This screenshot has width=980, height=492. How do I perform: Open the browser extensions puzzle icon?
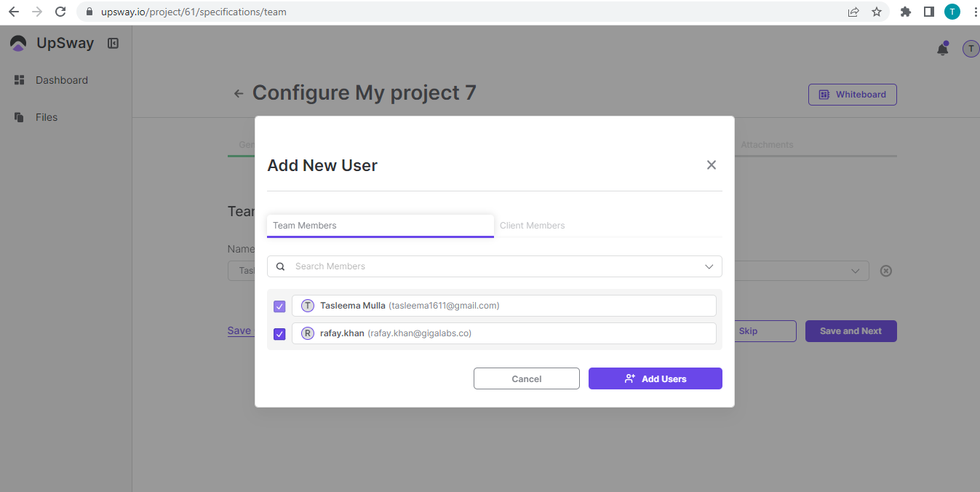(x=905, y=12)
